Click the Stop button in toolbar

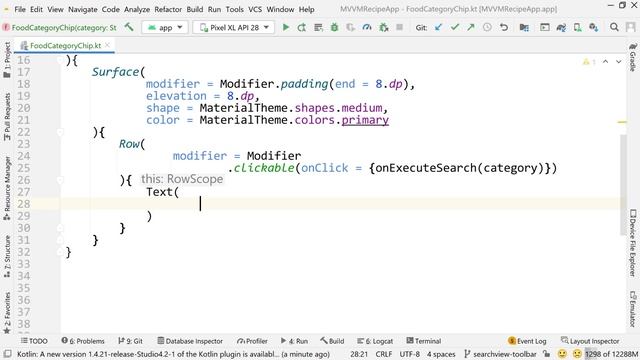(x=400, y=27)
